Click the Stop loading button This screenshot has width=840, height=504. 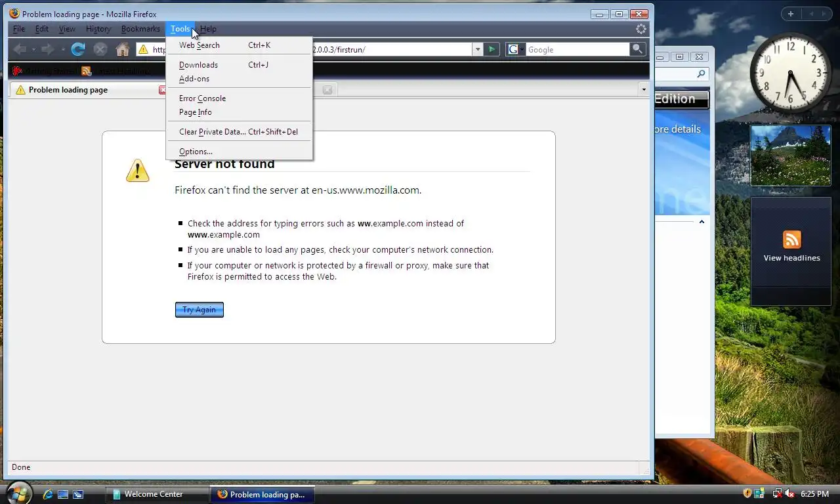click(100, 49)
